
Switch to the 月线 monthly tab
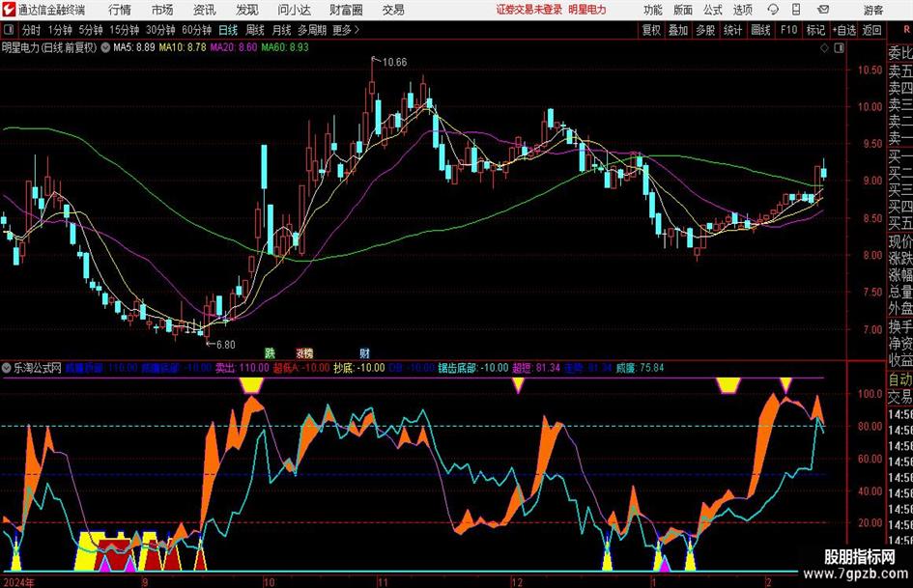[282, 30]
